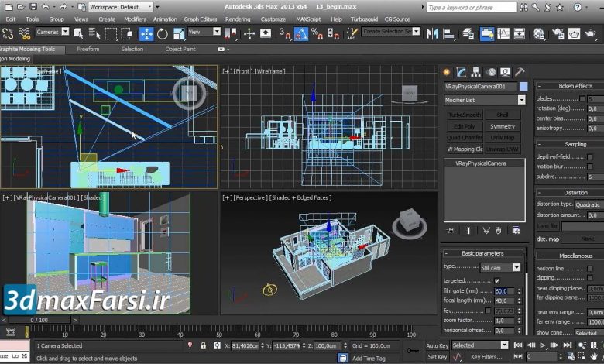Open the camera type Still cam dropdown
Image resolution: width=604 pixels, height=364 pixels.
[500, 267]
